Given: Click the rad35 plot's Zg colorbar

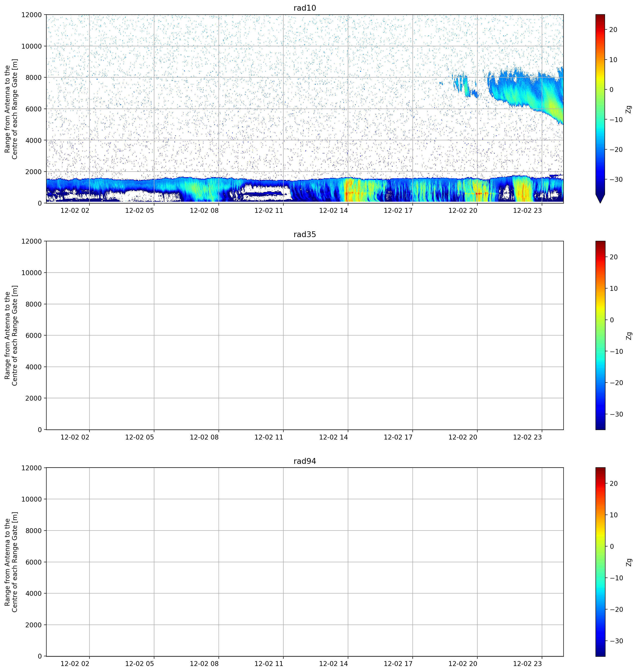Looking at the screenshot, I should (600, 335).
